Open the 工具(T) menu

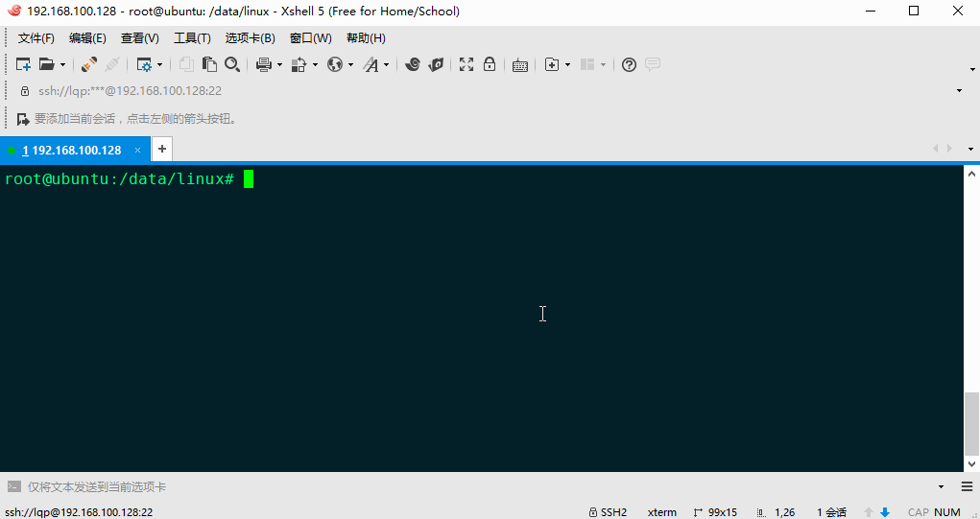(192, 38)
